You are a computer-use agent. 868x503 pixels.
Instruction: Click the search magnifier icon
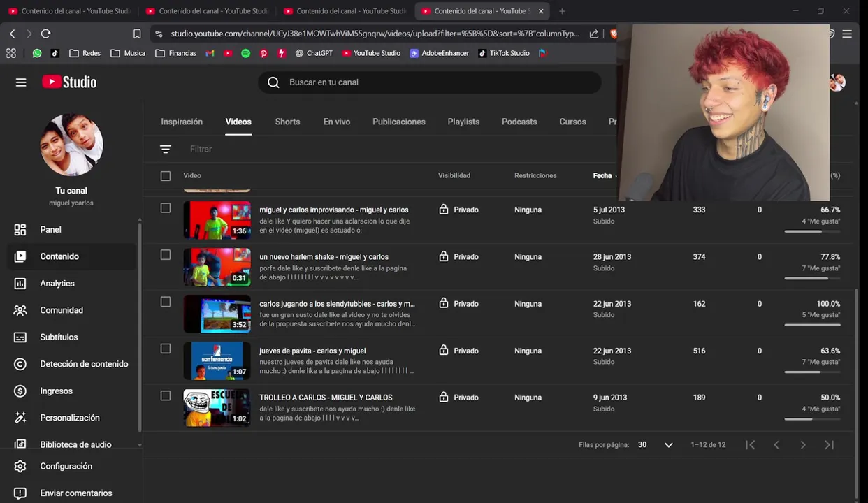tap(273, 82)
